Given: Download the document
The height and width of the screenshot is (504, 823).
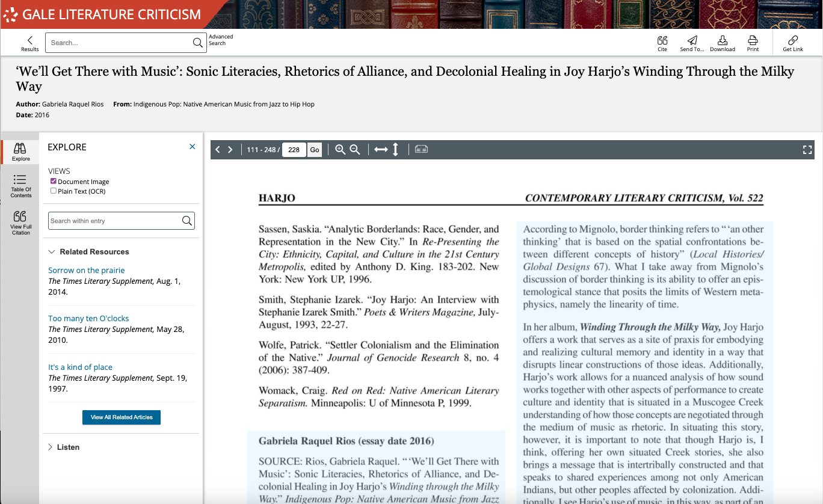Looking at the screenshot, I should coord(723,43).
